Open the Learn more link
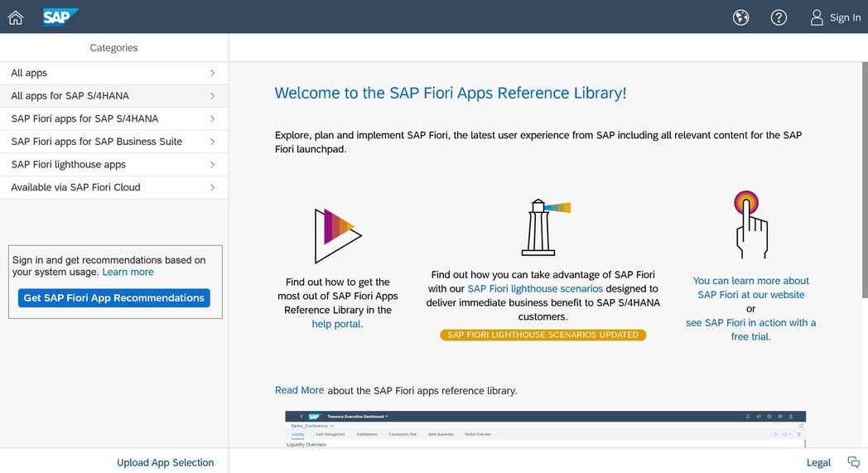This screenshot has height=473, width=868. coord(128,272)
